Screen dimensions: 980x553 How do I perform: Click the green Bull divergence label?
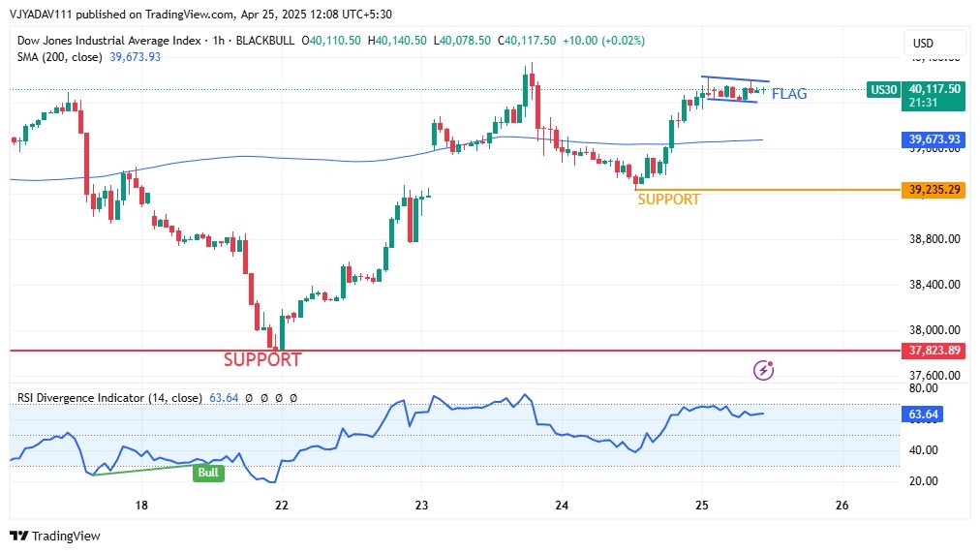[x=208, y=473]
